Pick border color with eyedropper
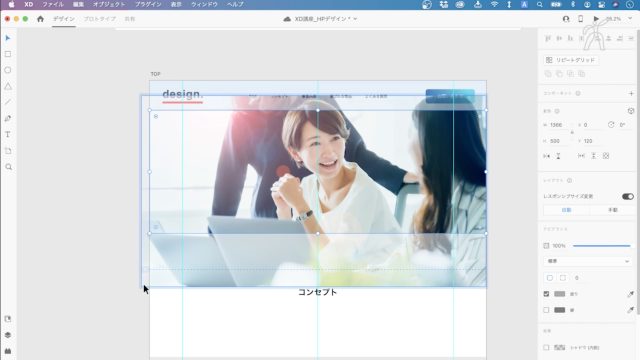The width and height of the screenshot is (640, 360). 631,310
